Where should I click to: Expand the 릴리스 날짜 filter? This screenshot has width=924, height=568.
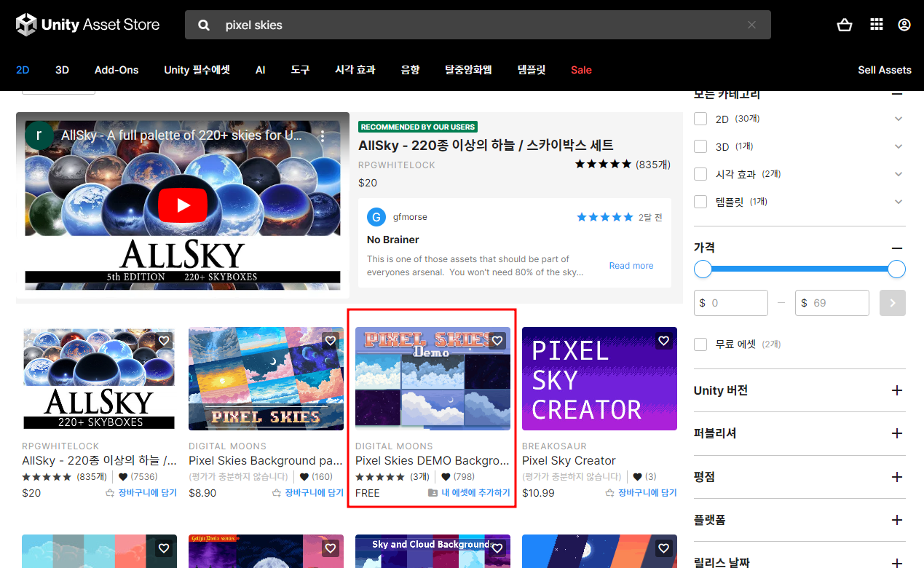coord(897,563)
